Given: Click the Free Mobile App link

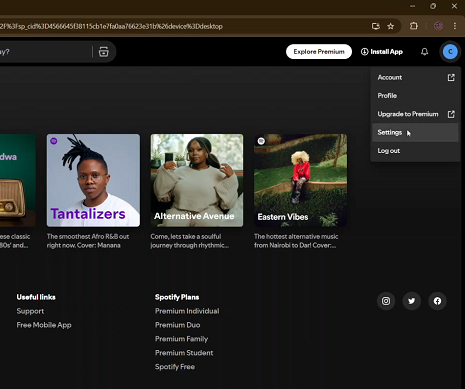Looking at the screenshot, I should pos(44,325).
